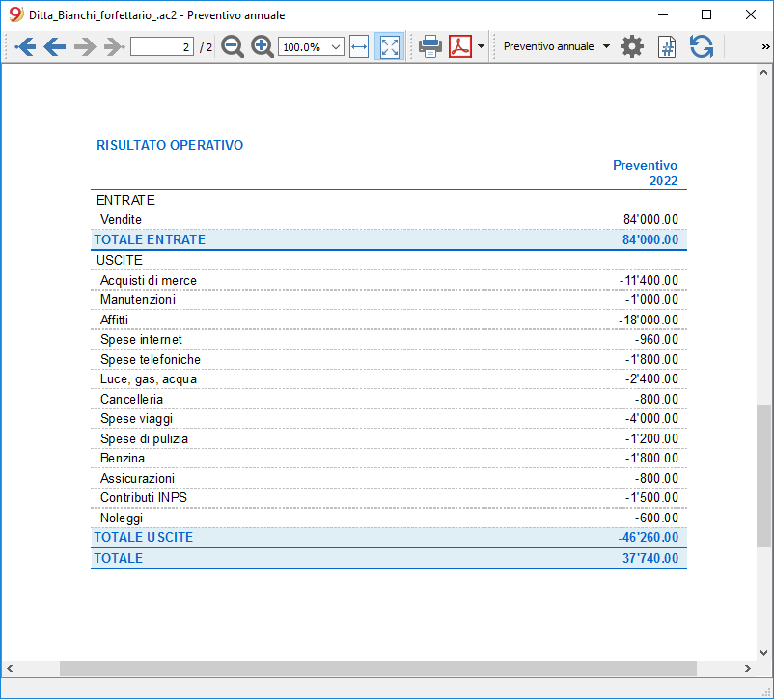Toggle fit whole page view
Viewport: 774px width, 700px height.
pyautogui.click(x=390, y=47)
